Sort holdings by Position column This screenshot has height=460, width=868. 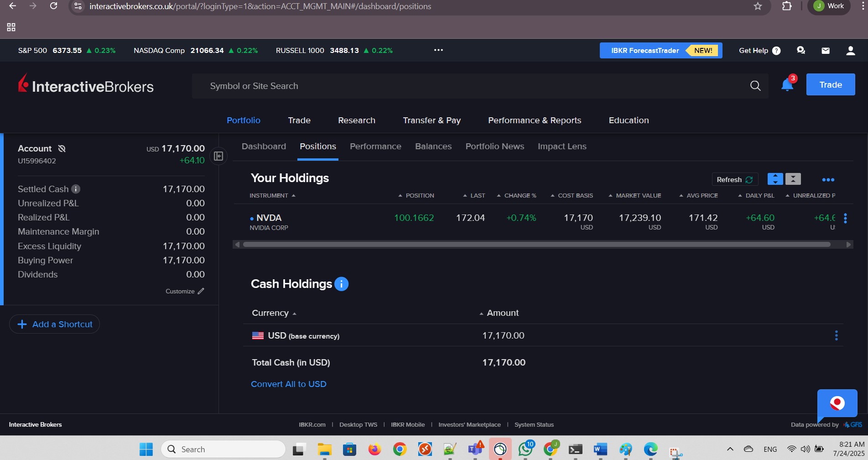click(x=416, y=195)
